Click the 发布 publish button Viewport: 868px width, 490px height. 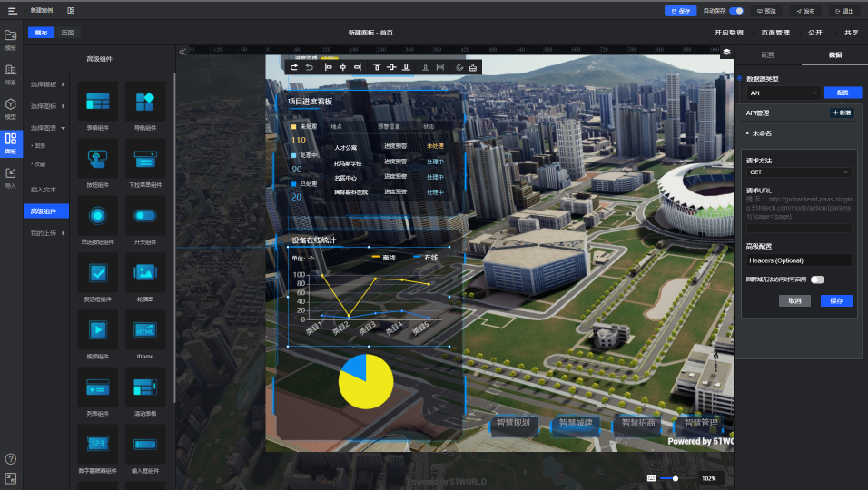[x=805, y=11]
